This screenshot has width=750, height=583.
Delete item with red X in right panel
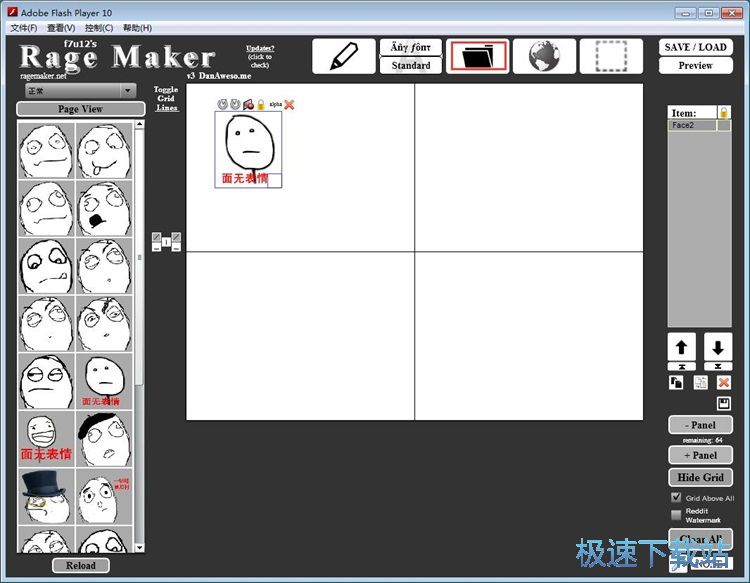pos(724,383)
